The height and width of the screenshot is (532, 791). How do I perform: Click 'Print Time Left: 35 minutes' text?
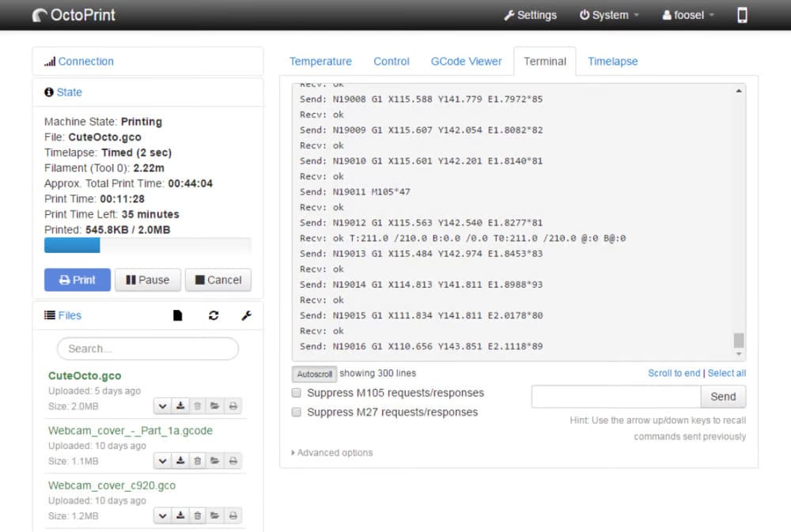click(112, 214)
